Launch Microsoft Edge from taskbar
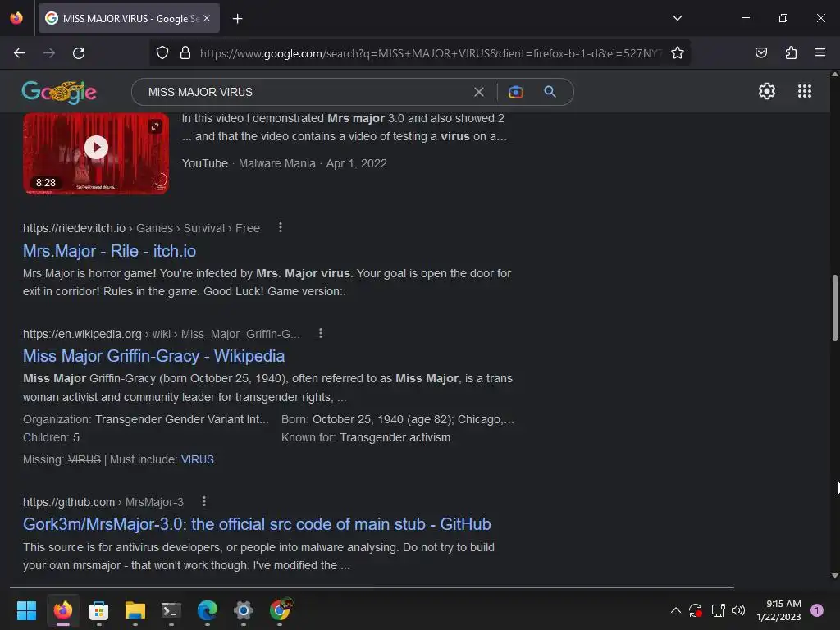The image size is (840, 630). 208,609
